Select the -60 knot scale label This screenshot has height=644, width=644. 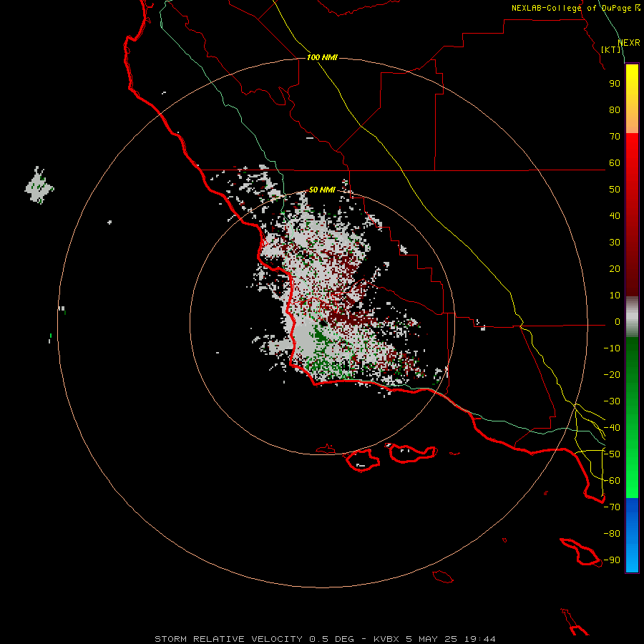(x=612, y=481)
